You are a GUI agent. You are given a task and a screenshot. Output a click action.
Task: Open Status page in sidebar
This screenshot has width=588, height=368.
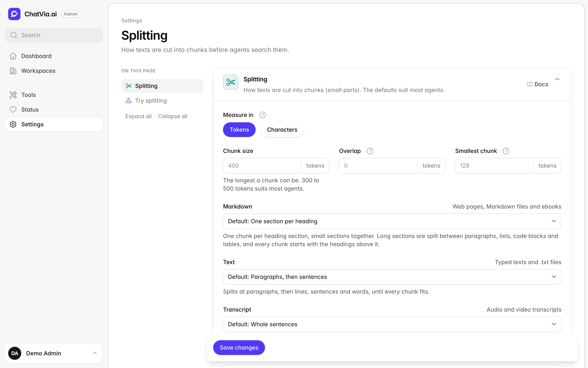[x=54, y=110]
